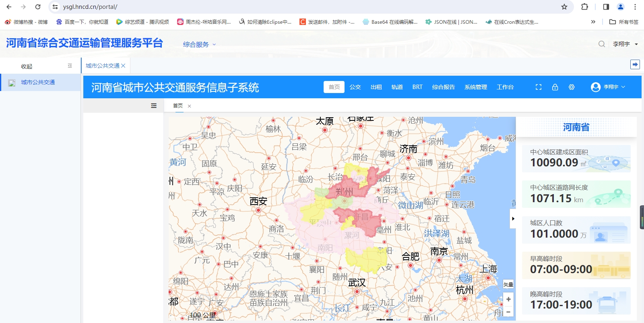The image size is (644, 323).
Task: Show more bookmarks chevron
Action: point(593,22)
